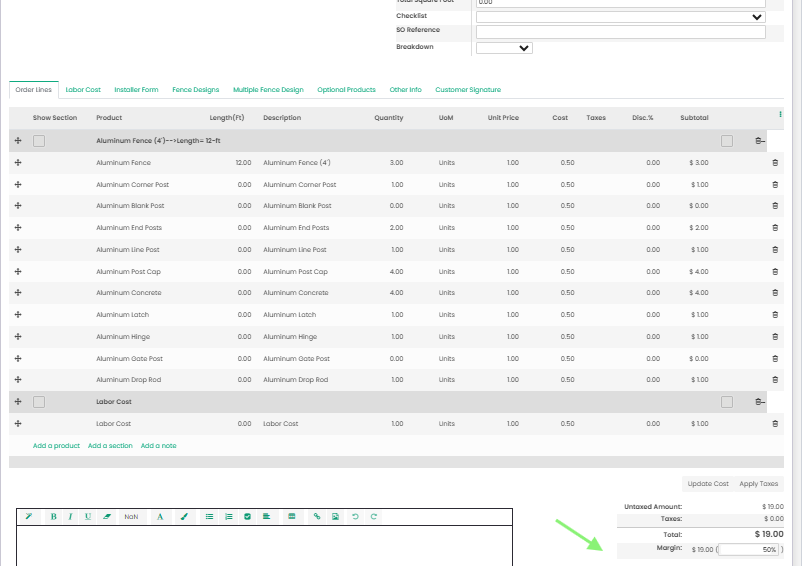Insert a link using the chain icon
Screen dimensions: 805x566
[317, 517]
